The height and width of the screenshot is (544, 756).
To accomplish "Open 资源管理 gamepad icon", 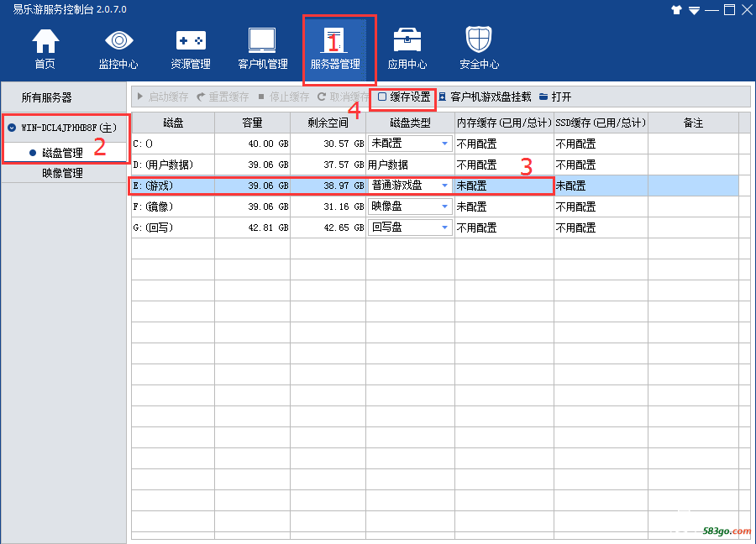I will pos(190,48).
